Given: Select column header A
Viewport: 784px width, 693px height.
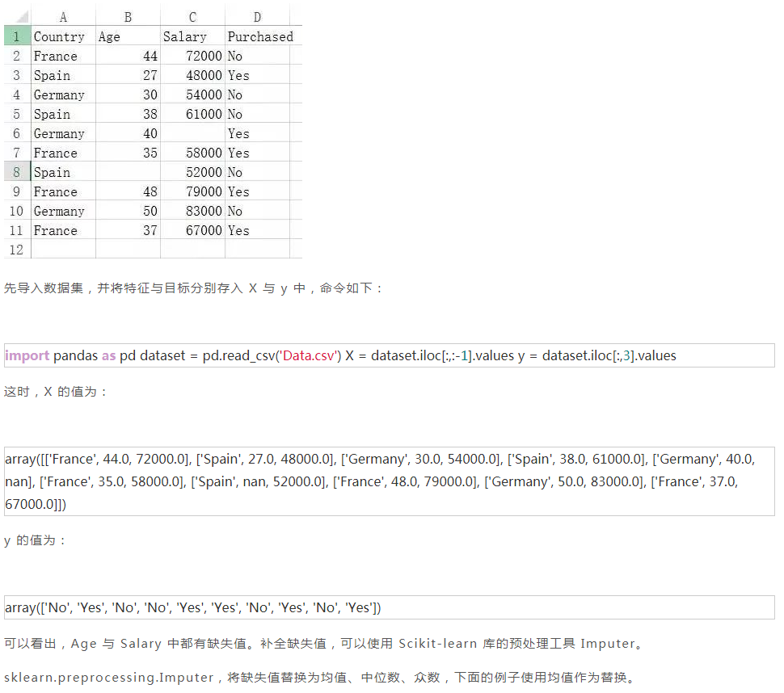Looking at the screenshot, I should [x=63, y=16].
